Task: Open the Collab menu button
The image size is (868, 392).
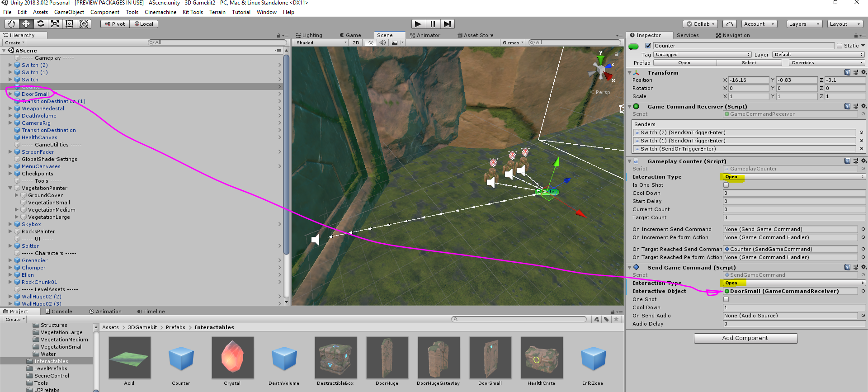Action: click(700, 24)
